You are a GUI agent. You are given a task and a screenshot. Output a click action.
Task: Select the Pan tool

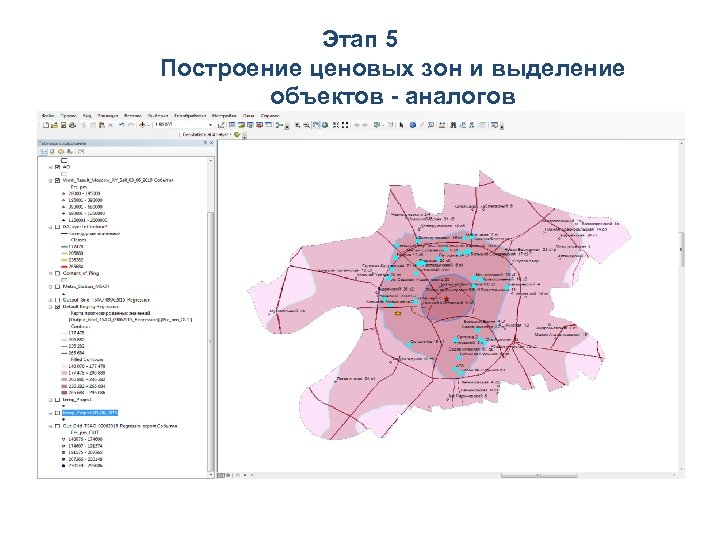pos(316,125)
